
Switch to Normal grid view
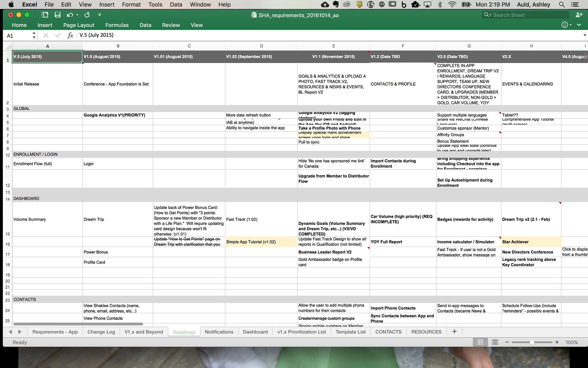(480, 342)
